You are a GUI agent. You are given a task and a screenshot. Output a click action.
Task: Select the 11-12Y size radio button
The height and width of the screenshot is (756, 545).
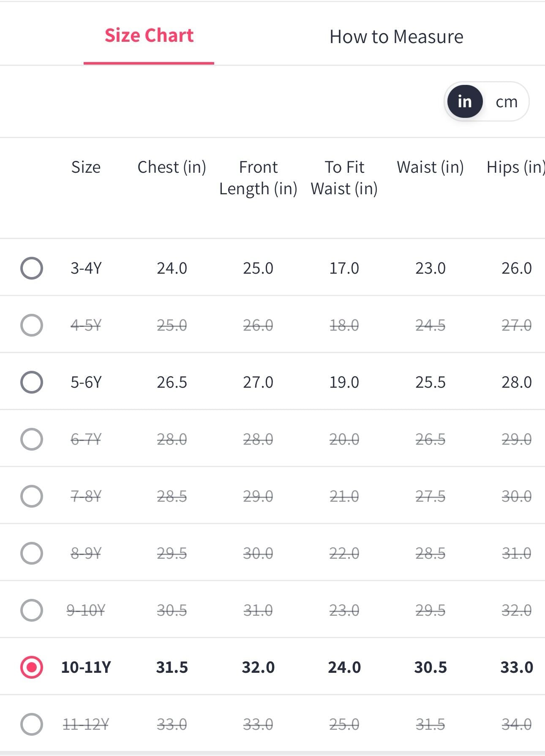point(32,724)
